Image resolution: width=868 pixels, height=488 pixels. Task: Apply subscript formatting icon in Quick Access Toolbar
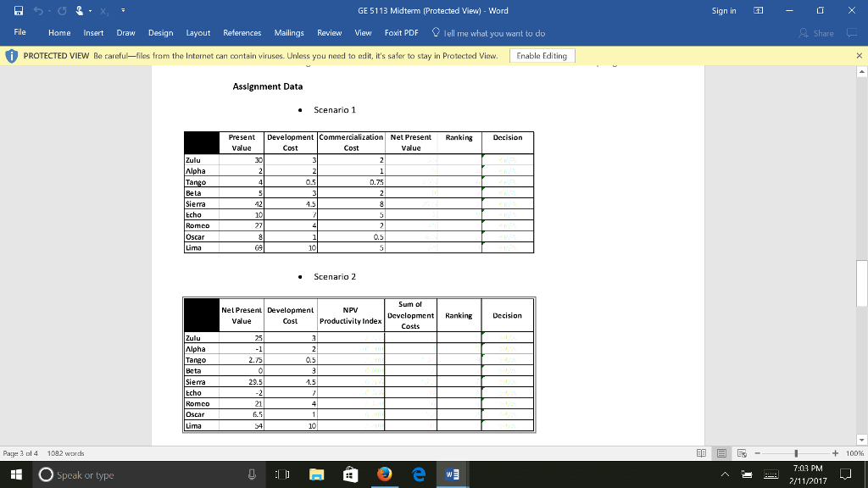coord(104,12)
